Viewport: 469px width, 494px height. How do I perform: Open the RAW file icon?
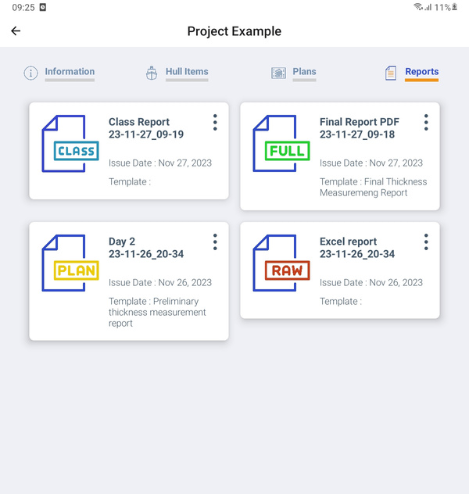pyautogui.click(x=281, y=263)
